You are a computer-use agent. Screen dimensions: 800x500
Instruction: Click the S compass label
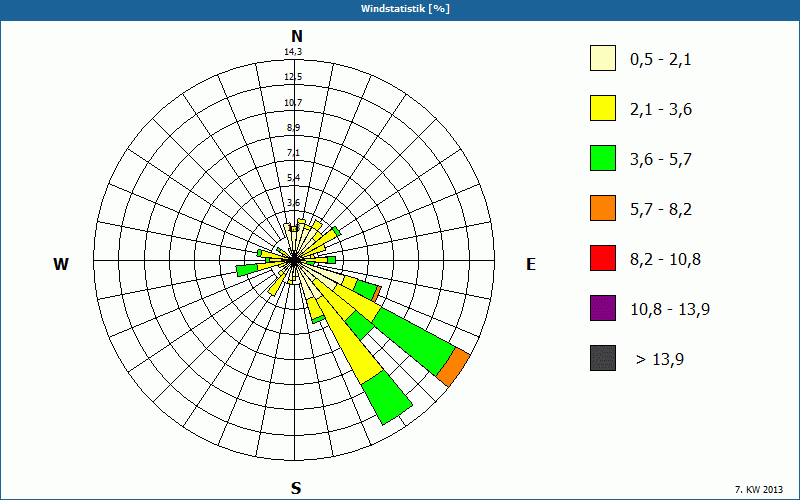(x=296, y=488)
